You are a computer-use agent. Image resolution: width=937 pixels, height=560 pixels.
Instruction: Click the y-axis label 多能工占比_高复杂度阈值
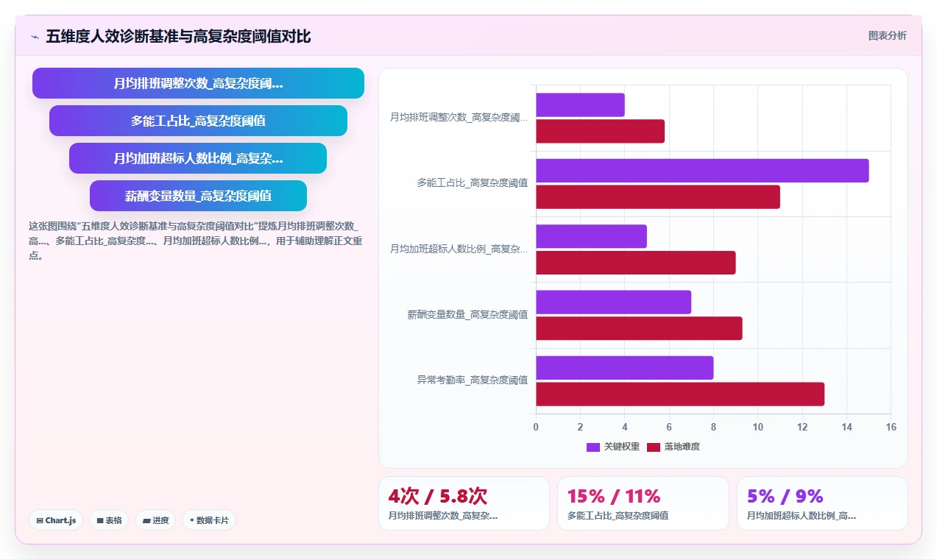473,183
